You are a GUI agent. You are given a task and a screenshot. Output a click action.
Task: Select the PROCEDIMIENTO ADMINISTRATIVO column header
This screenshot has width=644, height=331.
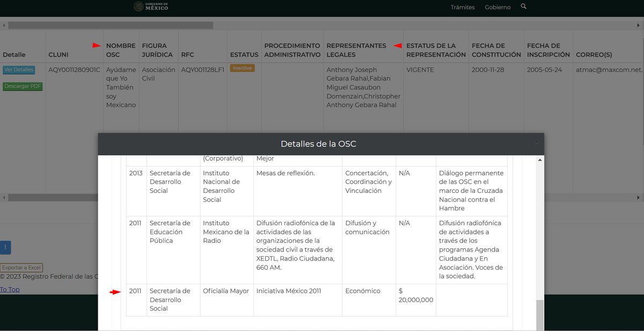(292, 50)
